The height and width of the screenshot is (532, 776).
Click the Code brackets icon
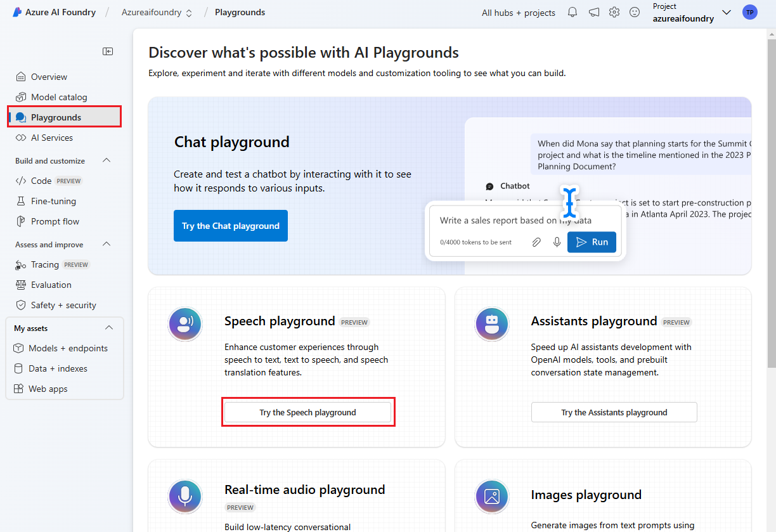point(20,181)
